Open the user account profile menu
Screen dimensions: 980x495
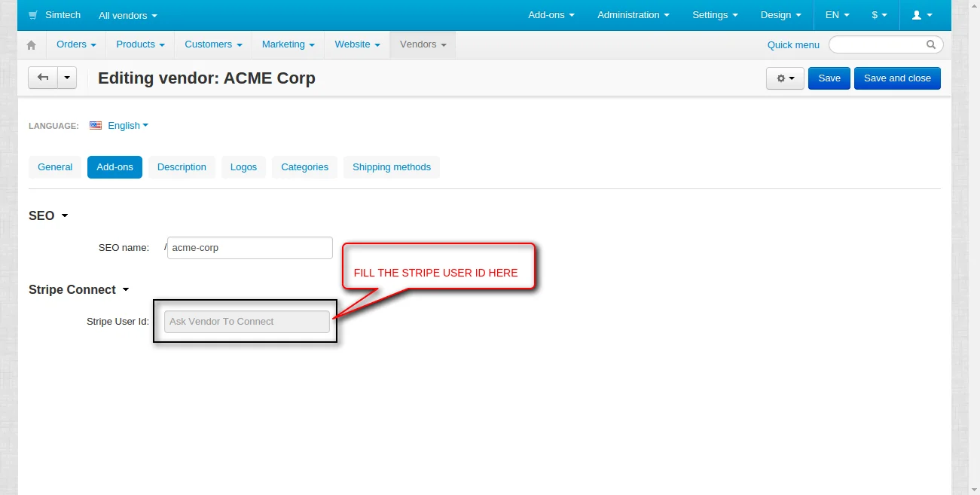pos(922,15)
